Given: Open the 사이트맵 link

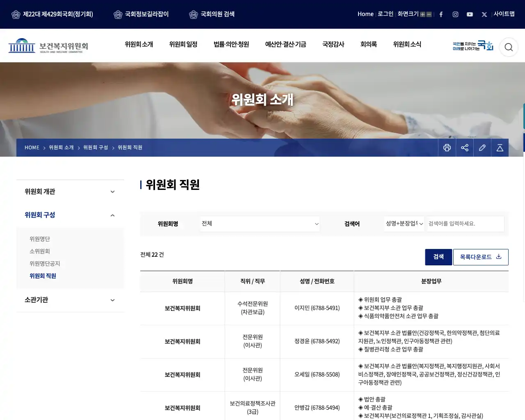Looking at the screenshot, I should tap(504, 14).
